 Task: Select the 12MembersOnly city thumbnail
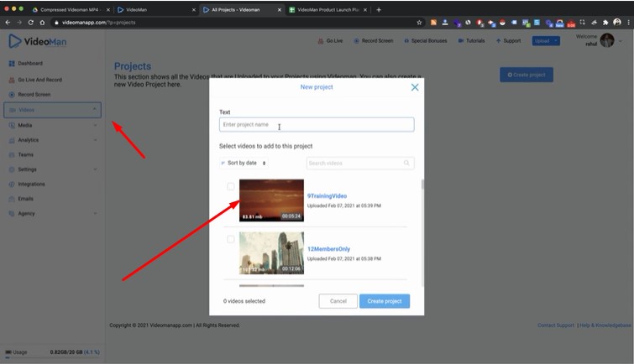point(271,253)
